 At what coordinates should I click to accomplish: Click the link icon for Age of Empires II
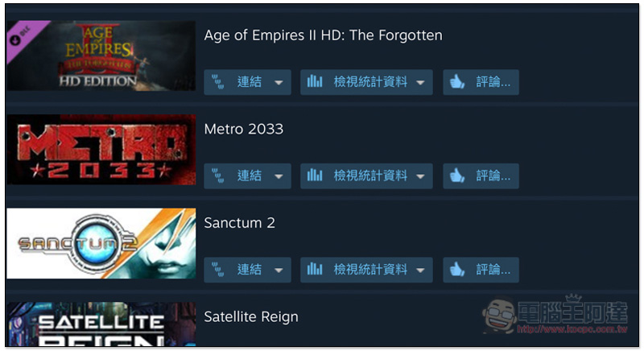point(217,82)
